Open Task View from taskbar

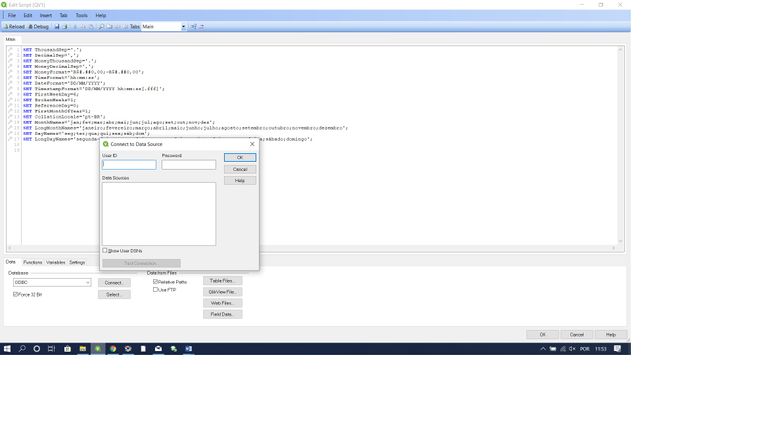pyautogui.click(x=51, y=348)
